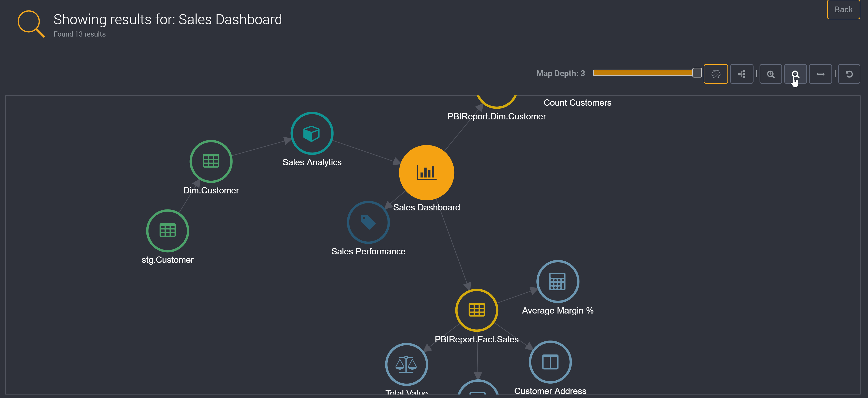This screenshot has height=398, width=868.
Task: Adjust the Map Depth slider handle
Action: coord(697,73)
